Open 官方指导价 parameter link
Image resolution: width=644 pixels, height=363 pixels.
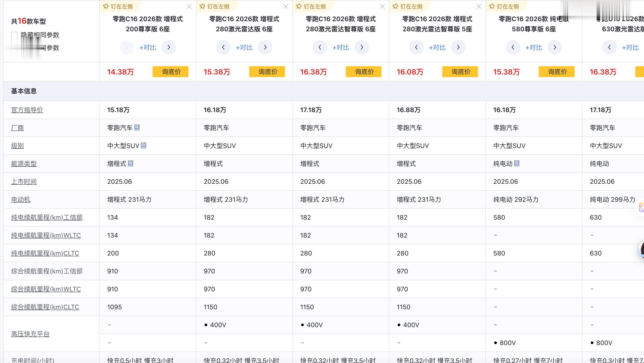[27, 110]
